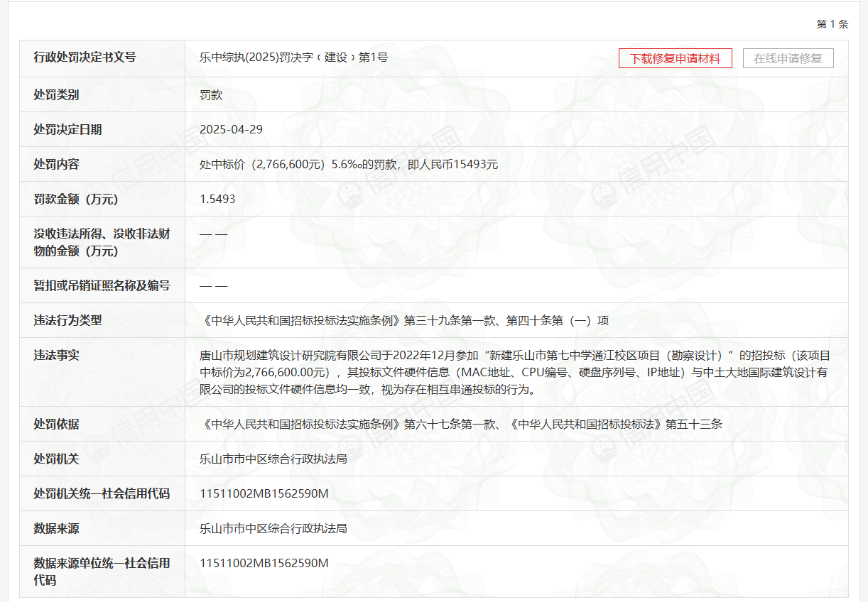Select 乐山市市中区综合行政执法局 in 数据来源 row
868x602 pixels.
click(x=273, y=528)
